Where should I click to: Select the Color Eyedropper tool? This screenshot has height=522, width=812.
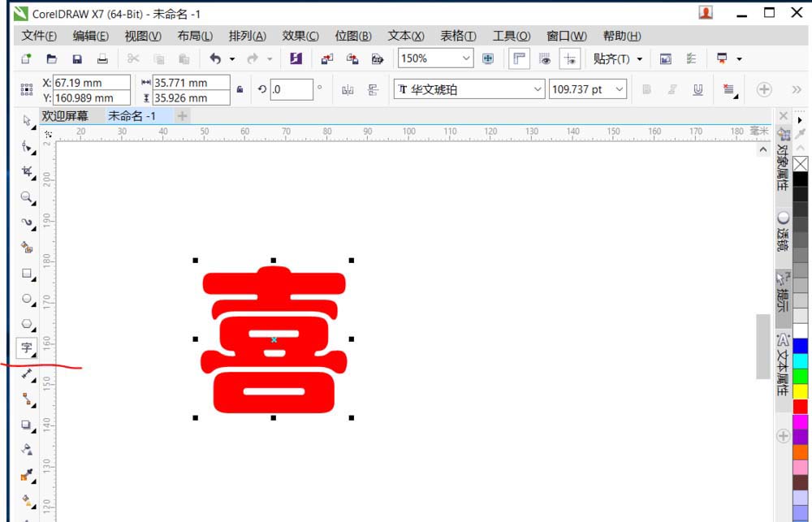tap(27, 475)
